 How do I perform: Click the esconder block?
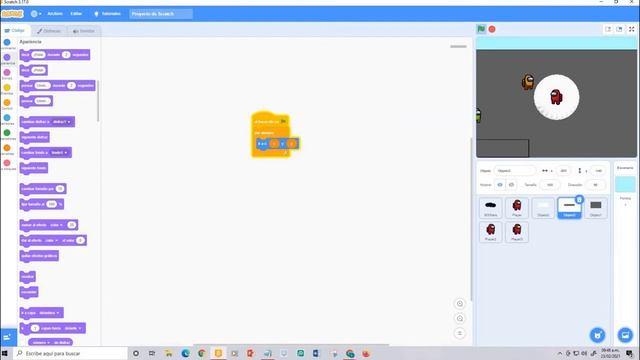(x=29, y=292)
